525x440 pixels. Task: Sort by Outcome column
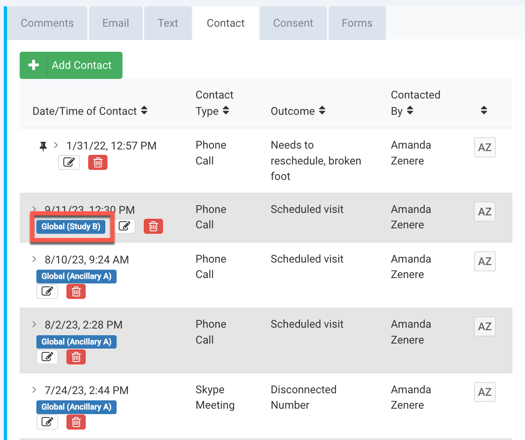[322, 111]
